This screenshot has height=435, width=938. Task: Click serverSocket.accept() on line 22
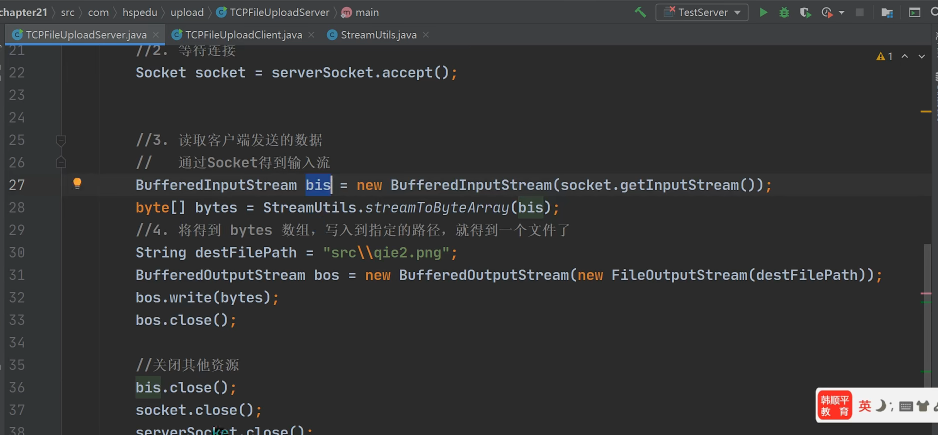[360, 72]
